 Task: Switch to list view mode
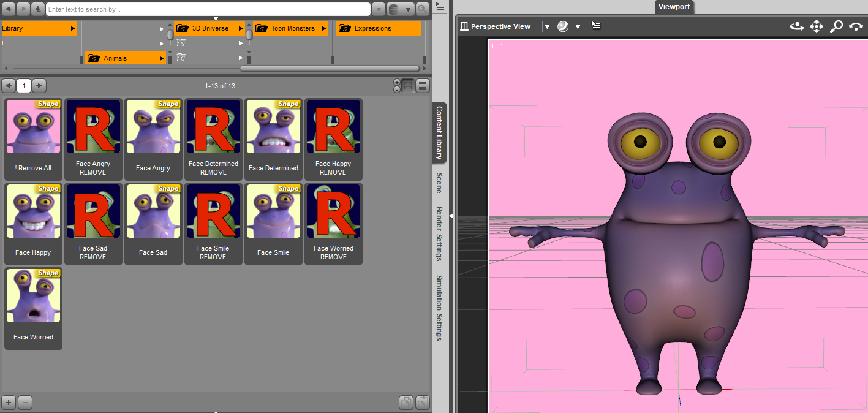[423, 86]
